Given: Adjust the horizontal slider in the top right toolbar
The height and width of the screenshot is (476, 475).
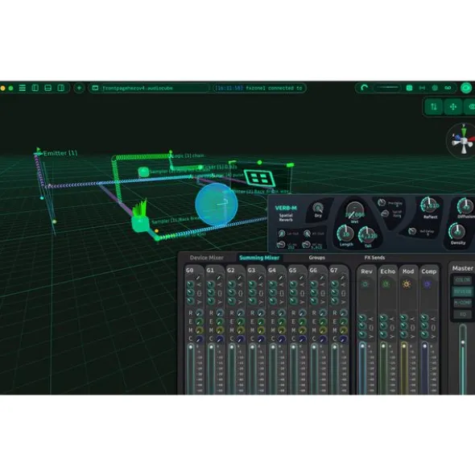Looking at the screenshot, I should [x=387, y=88].
